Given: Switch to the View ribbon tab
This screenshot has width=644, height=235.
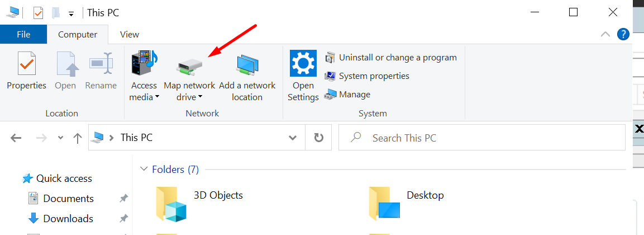Looking at the screenshot, I should (130, 34).
